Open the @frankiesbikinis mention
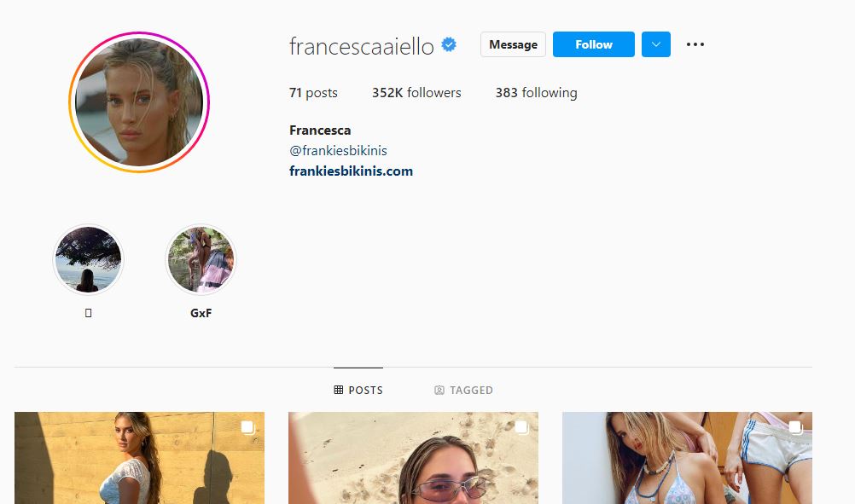The height and width of the screenshot is (504, 855). point(338,150)
